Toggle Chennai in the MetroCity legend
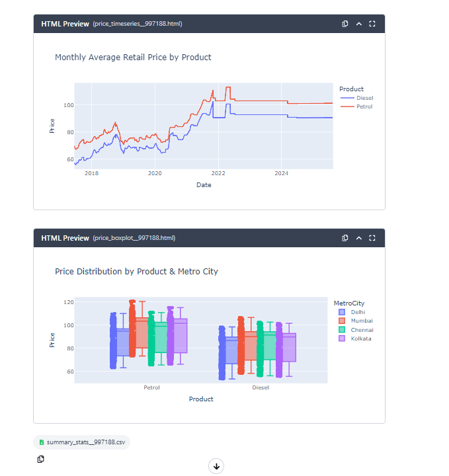 pos(361,329)
